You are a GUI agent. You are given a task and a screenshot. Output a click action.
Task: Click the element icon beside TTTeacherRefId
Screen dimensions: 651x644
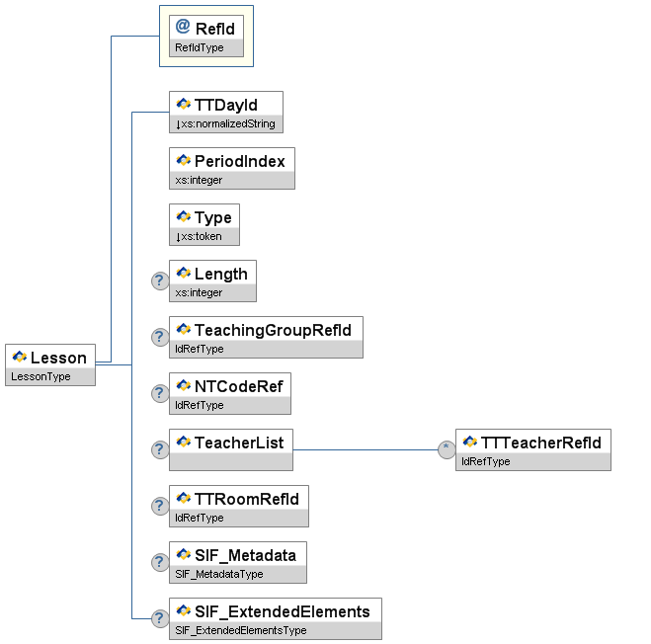(x=469, y=442)
